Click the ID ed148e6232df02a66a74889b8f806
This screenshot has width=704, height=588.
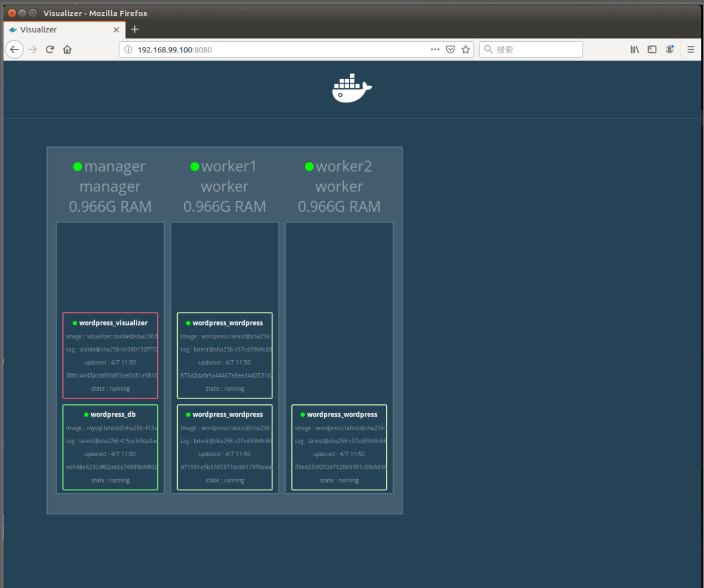click(x=112, y=467)
